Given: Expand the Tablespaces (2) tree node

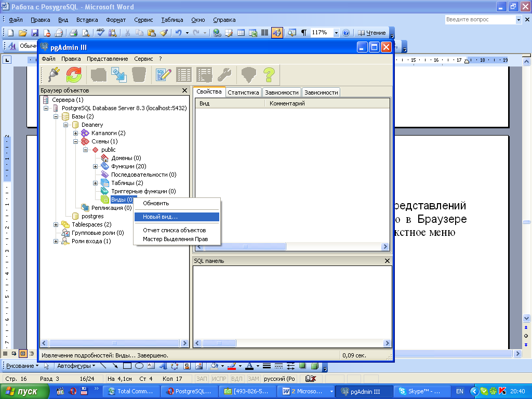Looking at the screenshot, I should [x=56, y=224].
